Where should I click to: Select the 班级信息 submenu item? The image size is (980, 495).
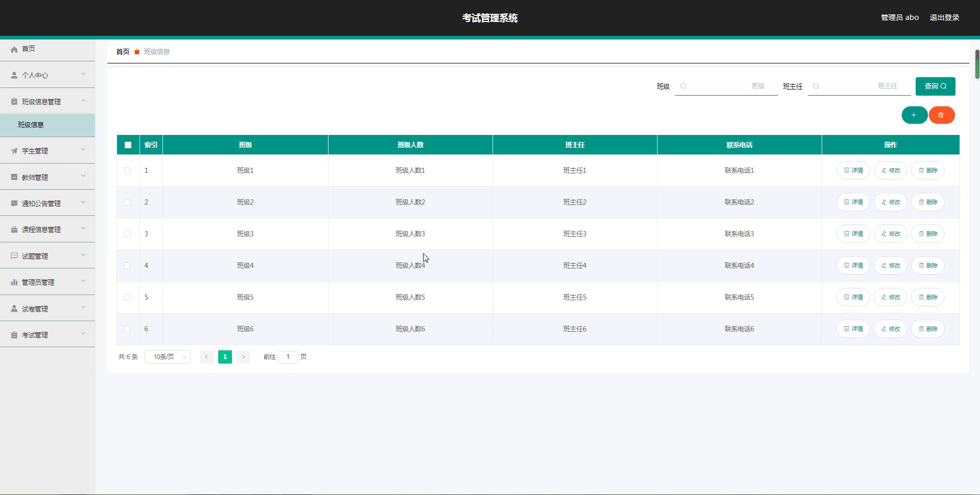click(48, 125)
